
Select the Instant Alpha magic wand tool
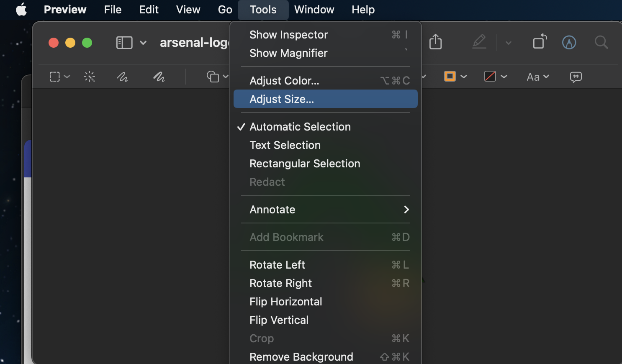tap(90, 77)
